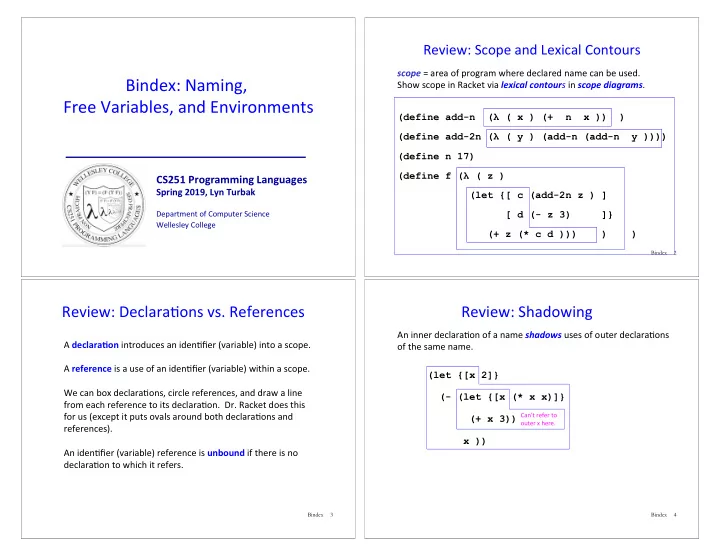Image resolution: width=720 pixels, height=557 pixels.
Task: Click the '(define add-n' code text
Action: tap(437, 117)
